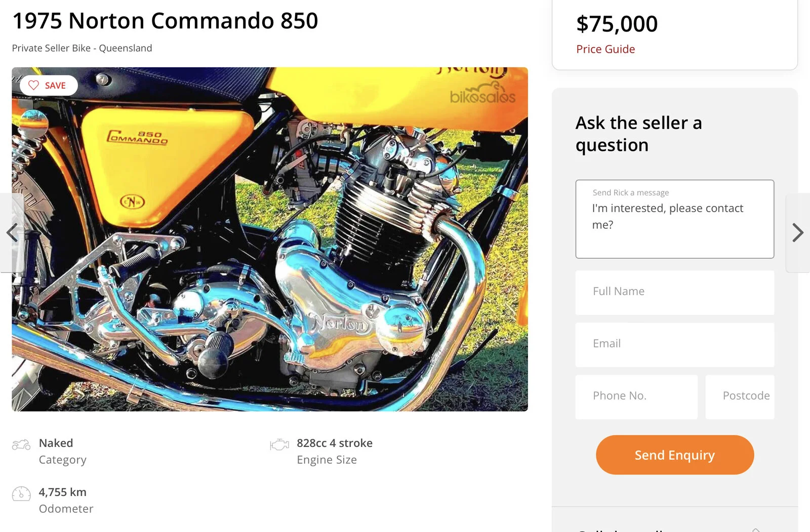Click the Full Name input field

[674, 292]
